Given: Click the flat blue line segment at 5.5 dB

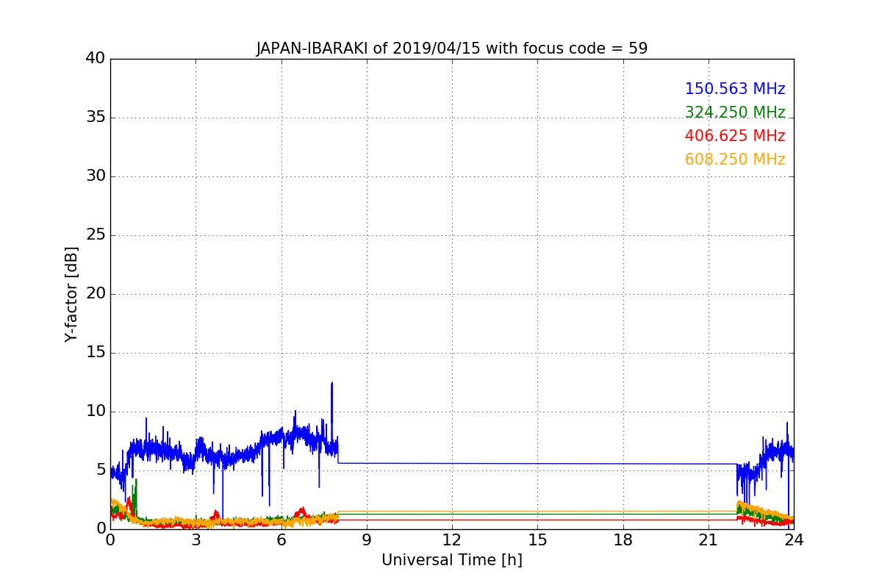Looking at the screenshot, I should (x=537, y=464).
